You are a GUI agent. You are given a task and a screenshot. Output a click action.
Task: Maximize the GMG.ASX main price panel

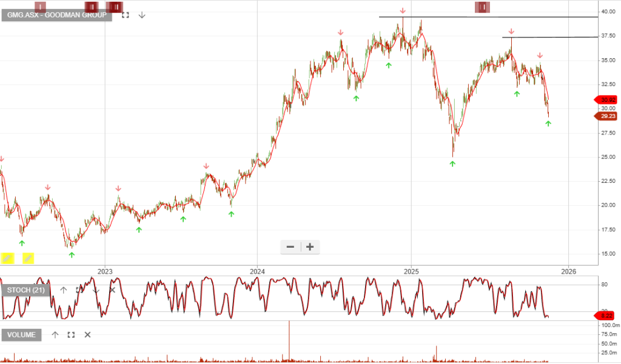(x=126, y=15)
